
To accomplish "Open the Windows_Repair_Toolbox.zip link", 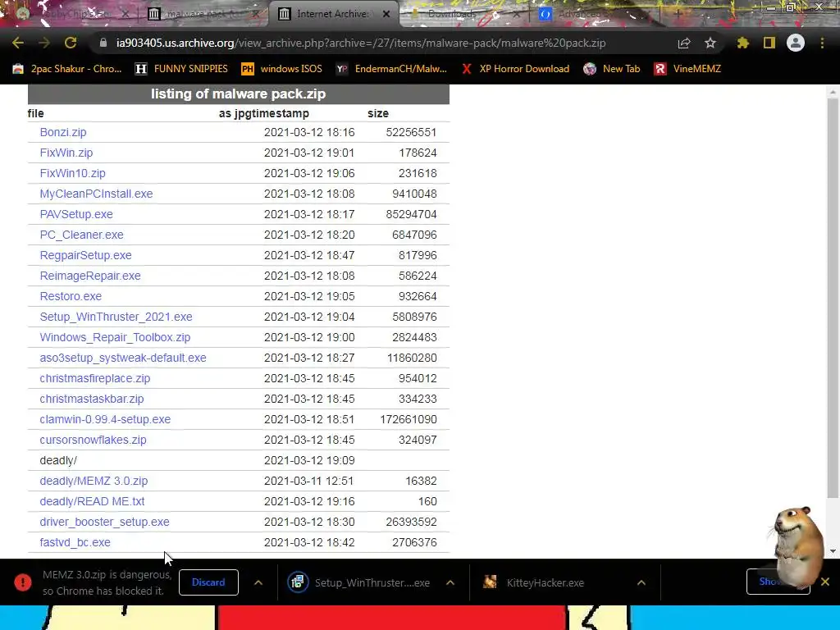I will click(115, 337).
